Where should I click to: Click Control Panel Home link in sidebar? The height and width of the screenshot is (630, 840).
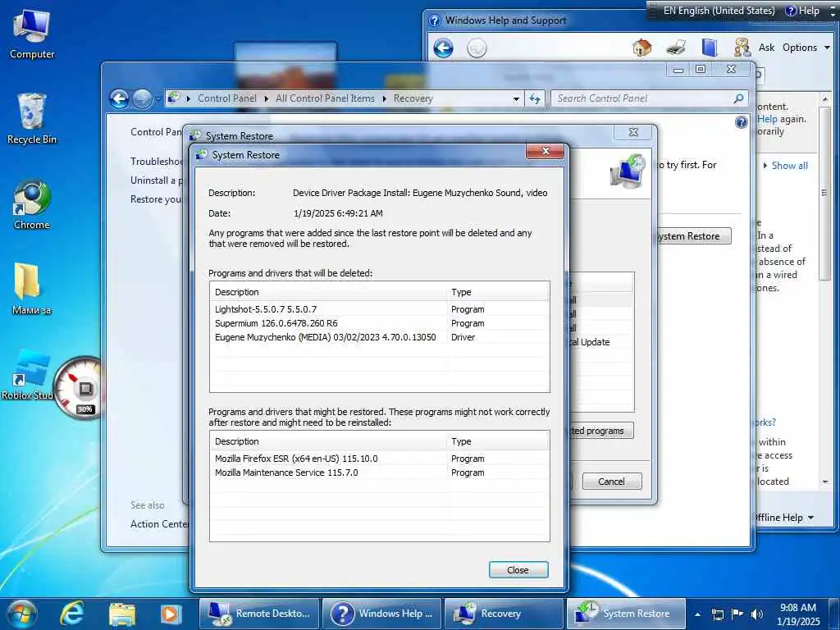(x=157, y=132)
